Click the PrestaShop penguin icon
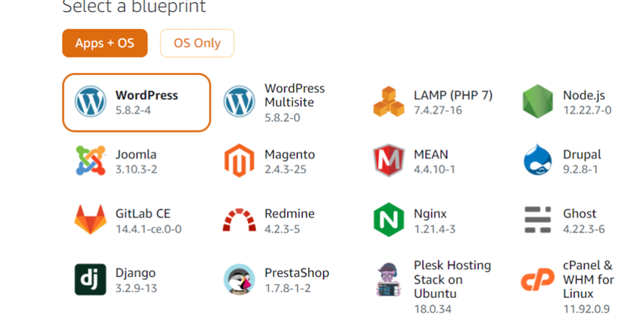 click(239, 280)
